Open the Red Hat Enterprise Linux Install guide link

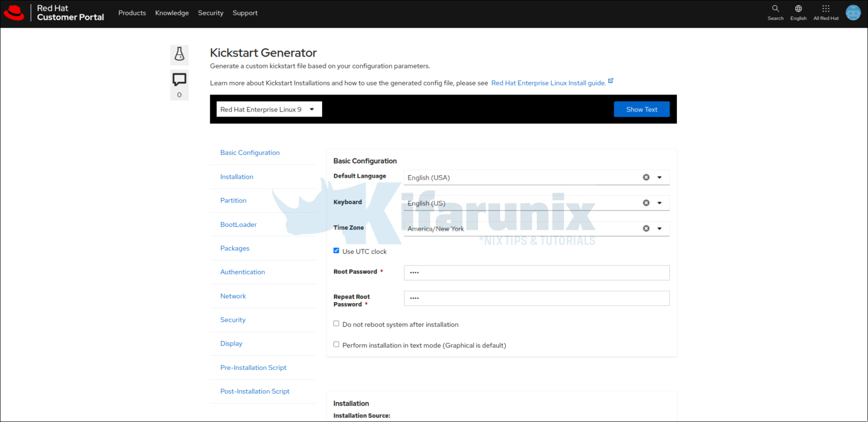coord(548,83)
